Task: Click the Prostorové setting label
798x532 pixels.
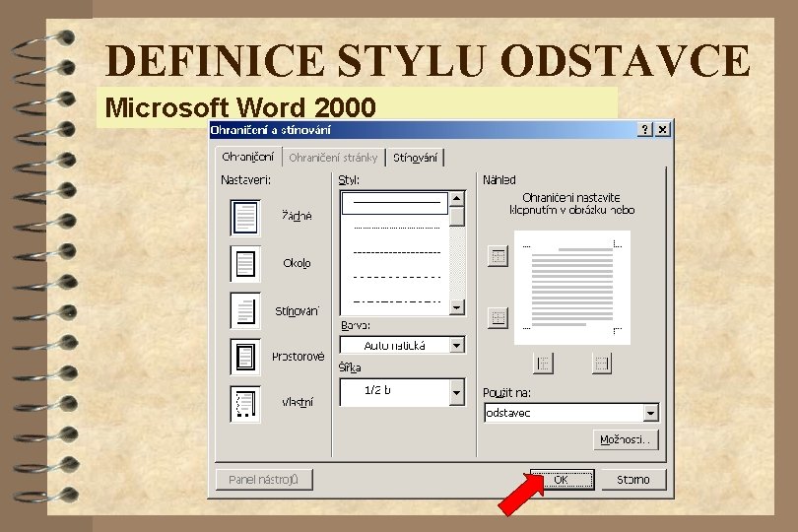Action: 298,357
